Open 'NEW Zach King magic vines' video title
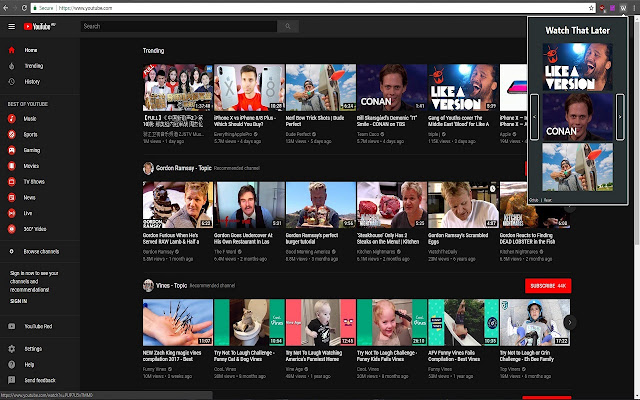640x400 pixels. [x=172, y=356]
